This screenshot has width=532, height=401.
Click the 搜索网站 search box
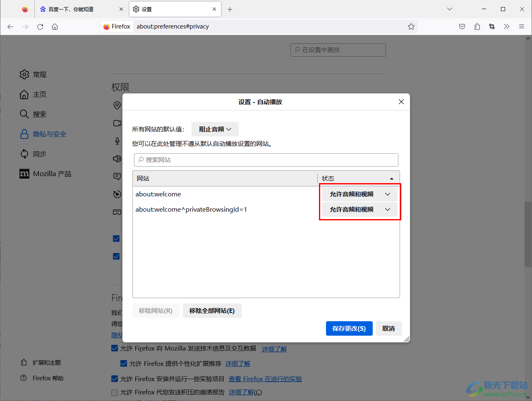click(x=266, y=160)
